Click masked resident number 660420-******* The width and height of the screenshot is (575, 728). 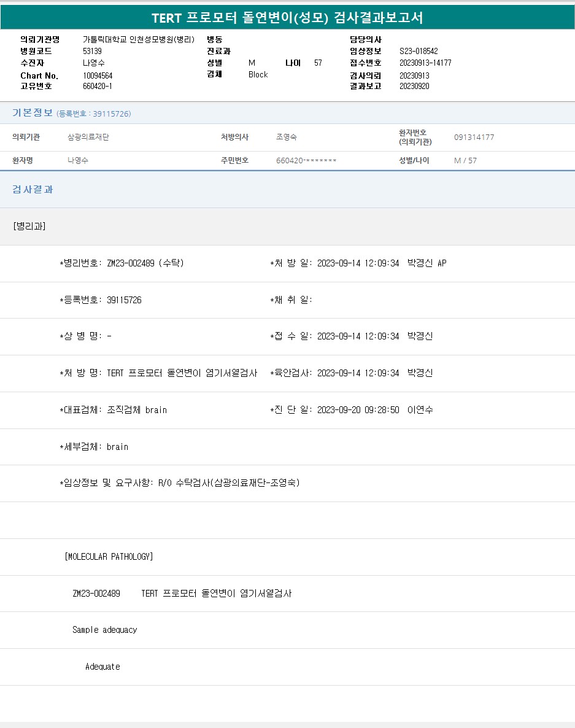[x=306, y=160]
